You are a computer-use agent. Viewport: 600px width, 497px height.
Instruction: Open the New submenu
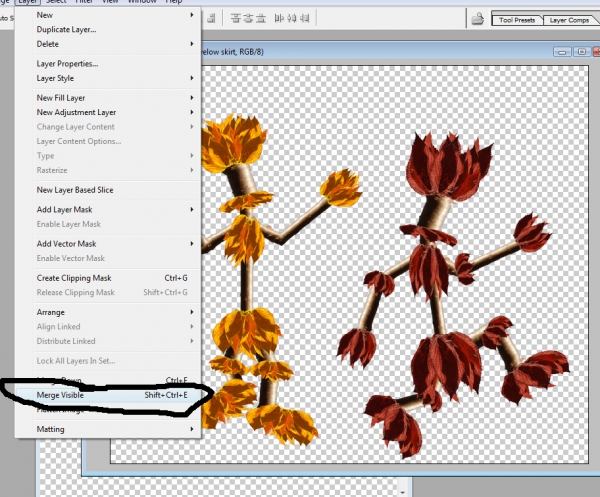coord(108,15)
